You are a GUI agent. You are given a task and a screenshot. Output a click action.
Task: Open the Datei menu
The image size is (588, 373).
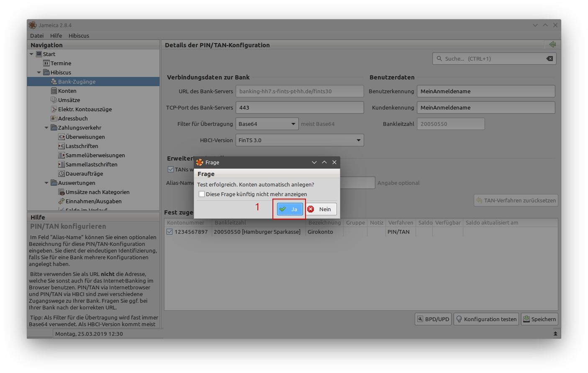click(x=37, y=36)
